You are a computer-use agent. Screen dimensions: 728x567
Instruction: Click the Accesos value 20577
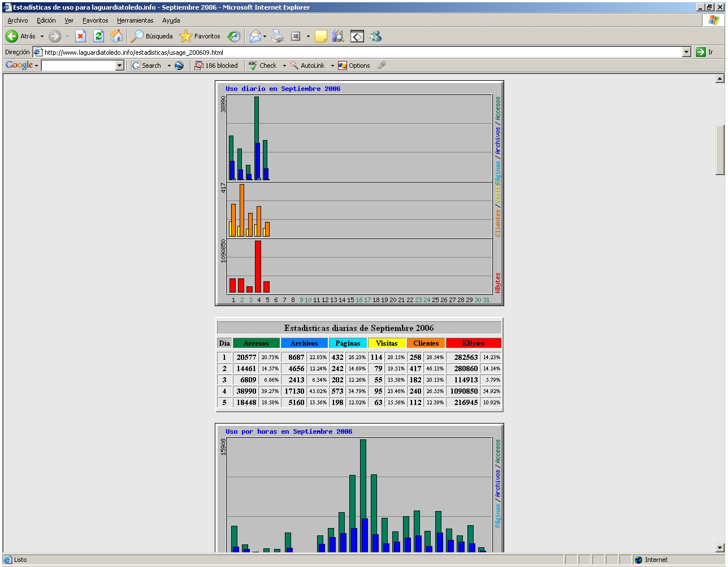click(x=246, y=357)
